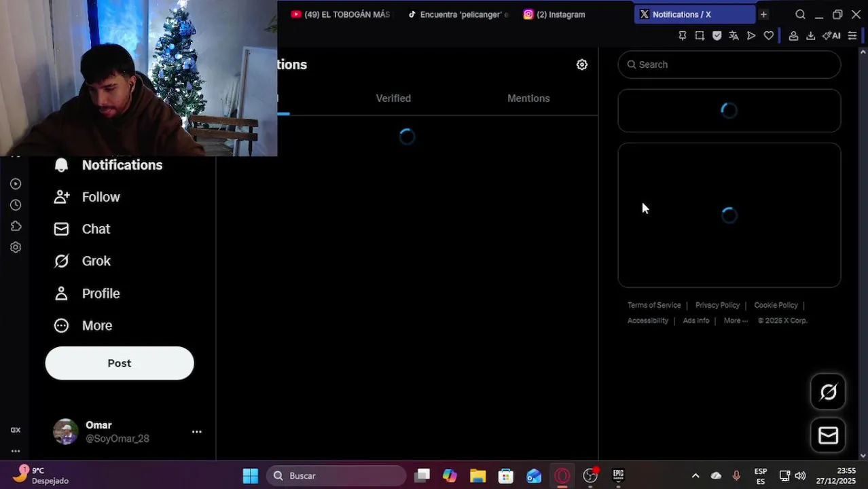Image resolution: width=868 pixels, height=489 pixels.
Task: Open Microsoft Store from taskbar
Action: 506,475
